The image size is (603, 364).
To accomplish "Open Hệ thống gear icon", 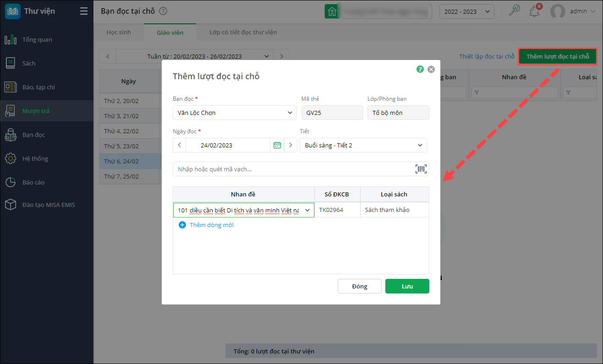I will point(11,159).
